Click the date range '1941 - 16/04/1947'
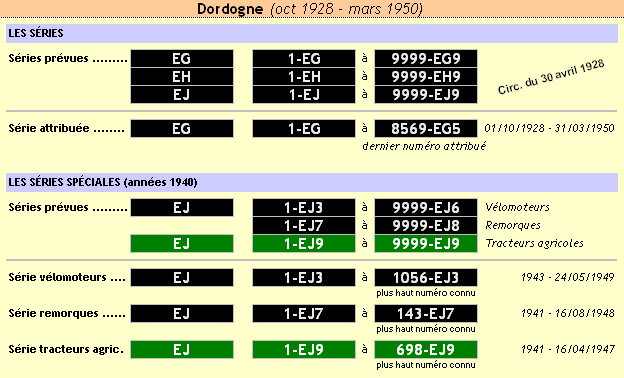This screenshot has width=624, height=378. (568, 349)
